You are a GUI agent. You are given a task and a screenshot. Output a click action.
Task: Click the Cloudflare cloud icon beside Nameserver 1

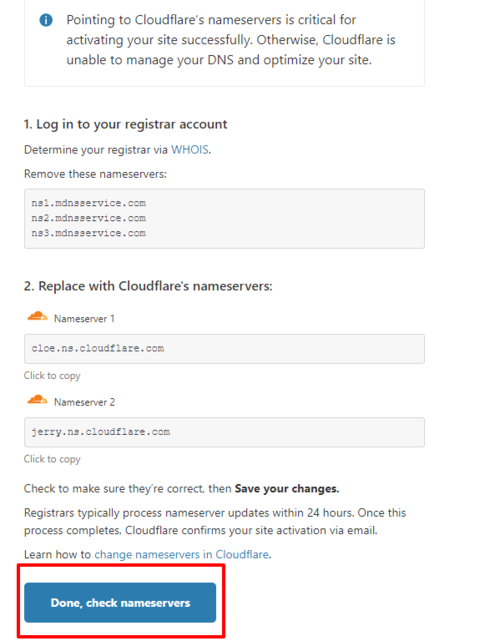(37, 316)
